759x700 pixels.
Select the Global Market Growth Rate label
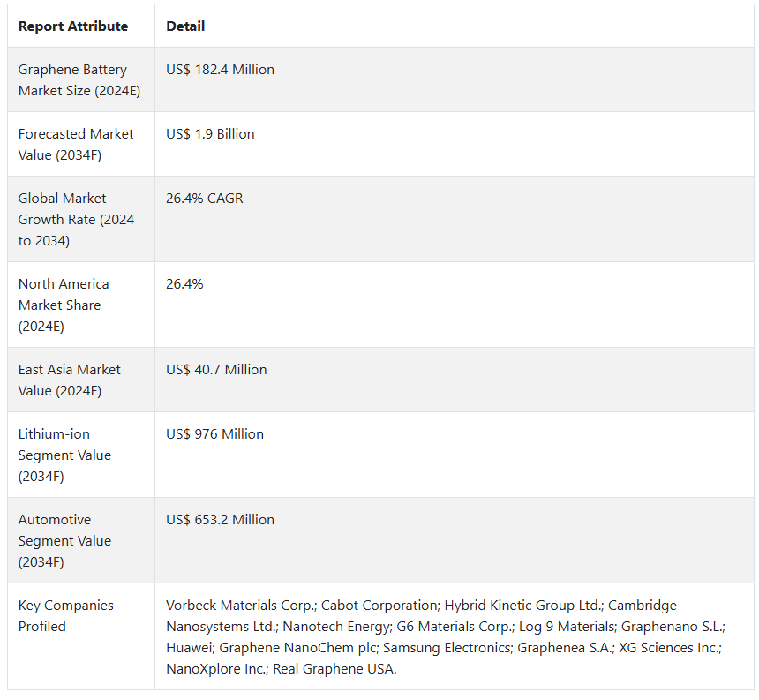click(x=76, y=219)
